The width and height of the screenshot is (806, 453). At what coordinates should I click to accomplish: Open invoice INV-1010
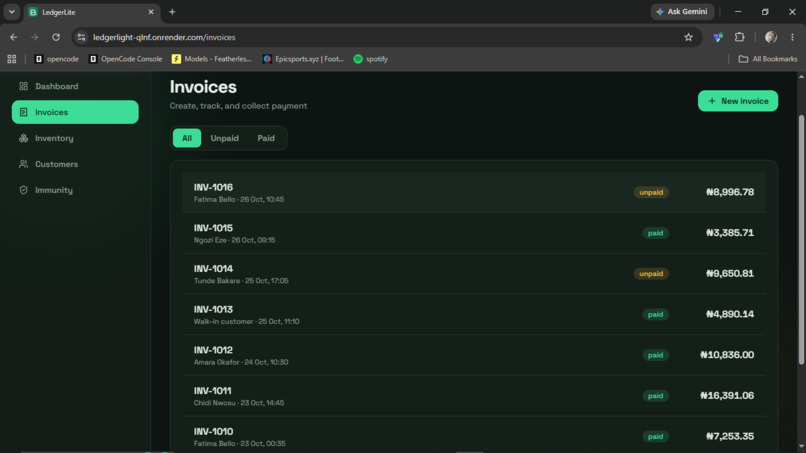(x=473, y=435)
